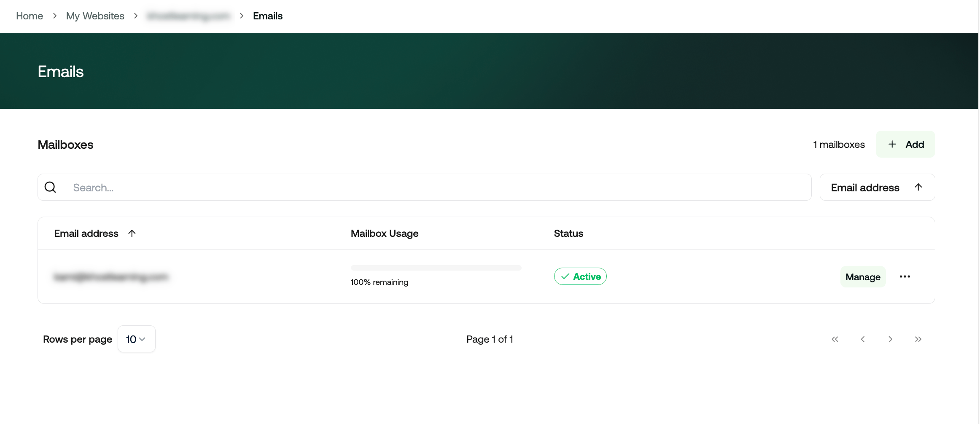Open the three-dots row options menu

905,276
